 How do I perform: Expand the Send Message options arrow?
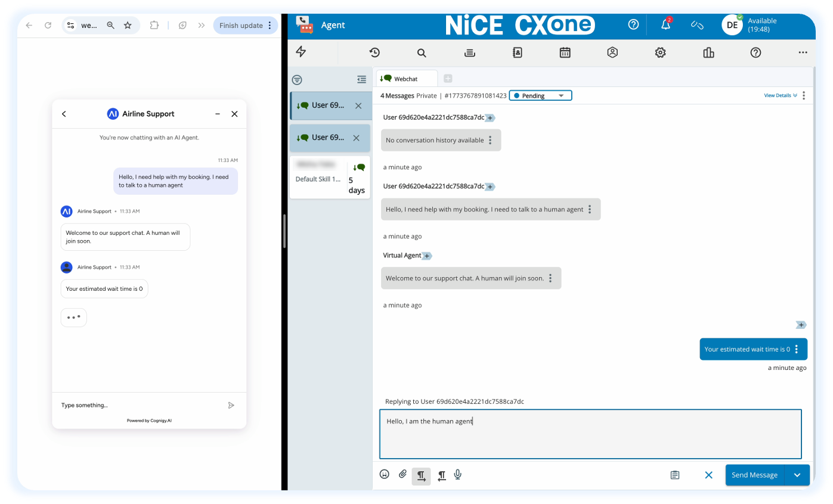coord(797,475)
